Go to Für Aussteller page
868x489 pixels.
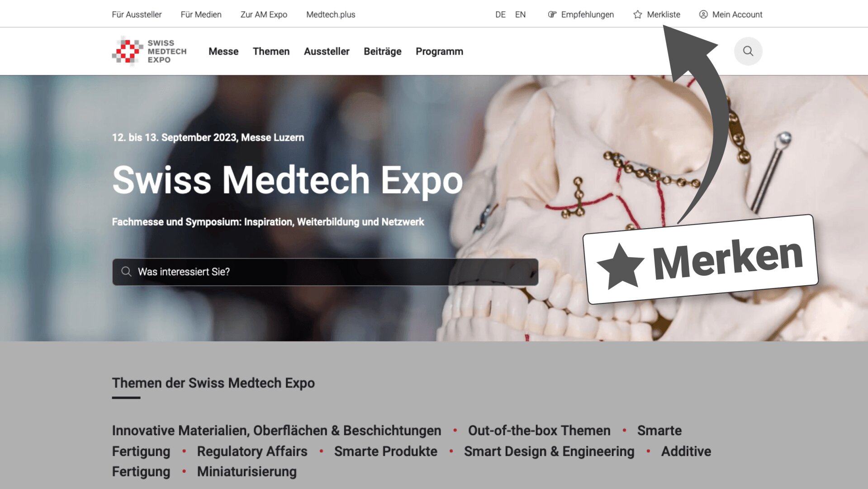tap(137, 14)
